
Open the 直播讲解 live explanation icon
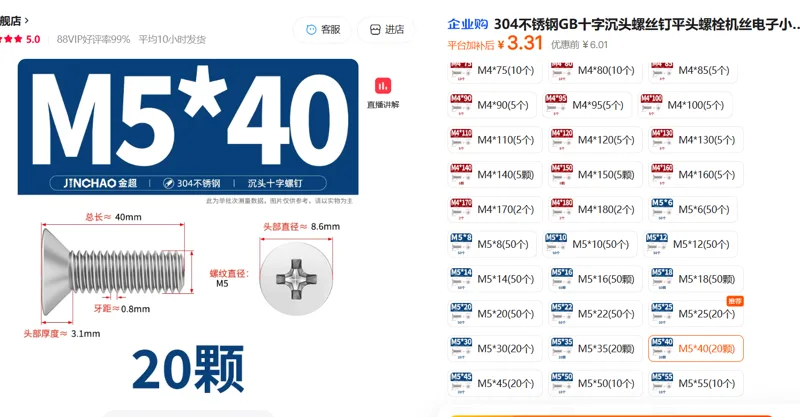(x=383, y=92)
